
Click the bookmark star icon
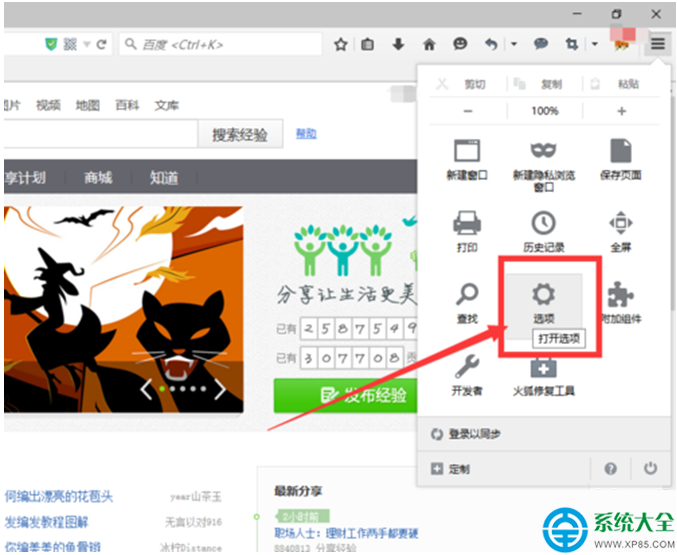point(341,44)
